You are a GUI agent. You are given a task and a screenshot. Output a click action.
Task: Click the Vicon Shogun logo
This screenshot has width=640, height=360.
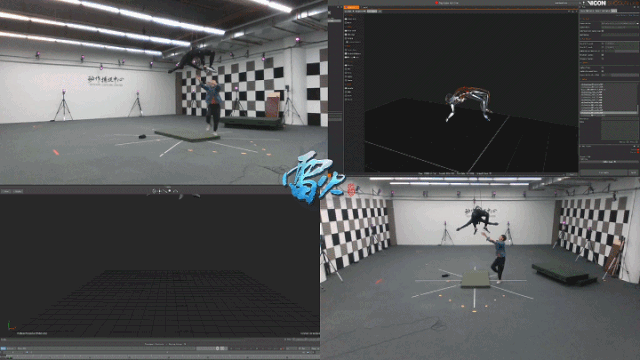(612, 3)
